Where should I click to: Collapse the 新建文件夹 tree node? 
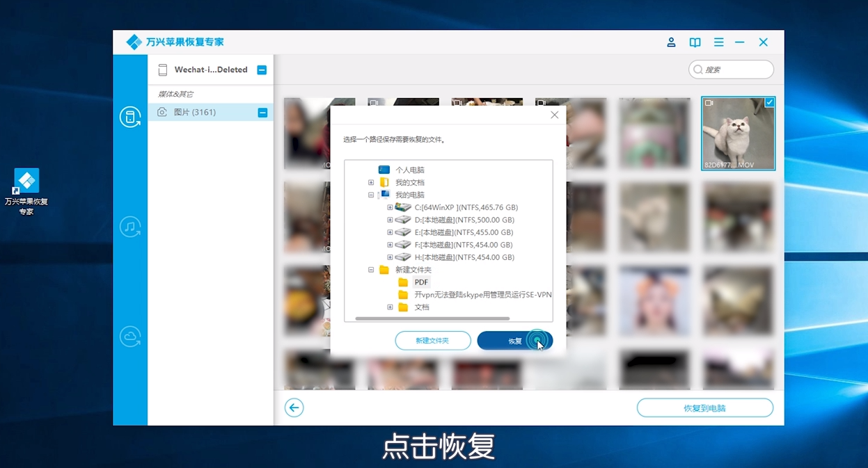pos(371,269)
